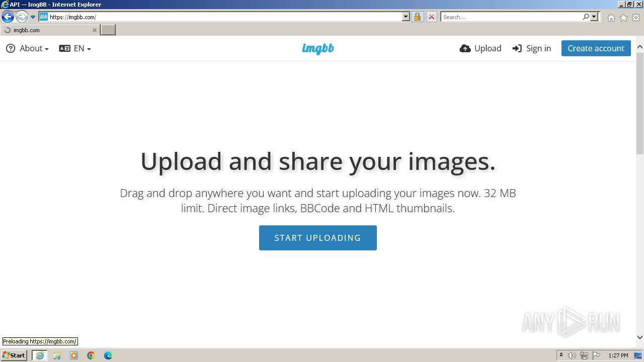Screen dimensions: 644x362
Task: Click Internet Explorer taskbar icon
Action: pos(40,355)
